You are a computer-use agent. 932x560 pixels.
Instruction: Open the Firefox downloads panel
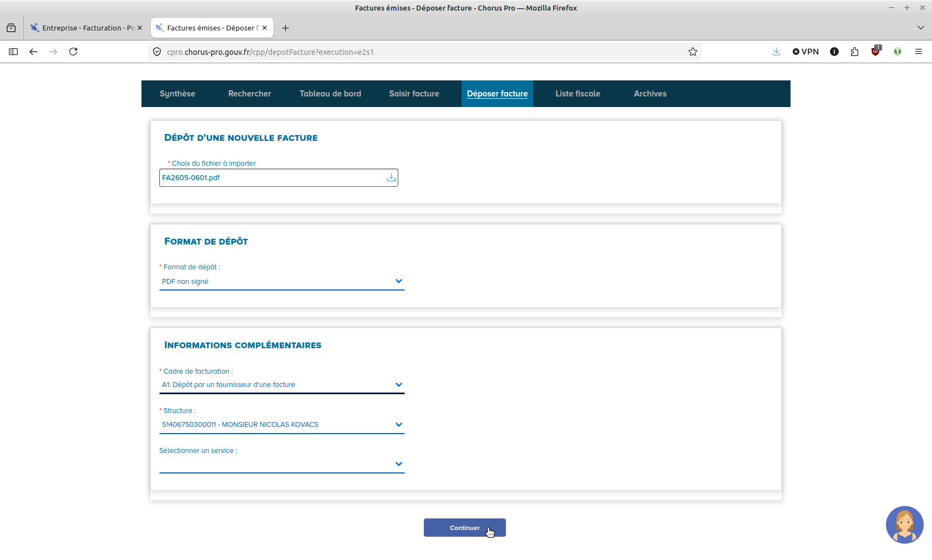click(x=776, y=52)
